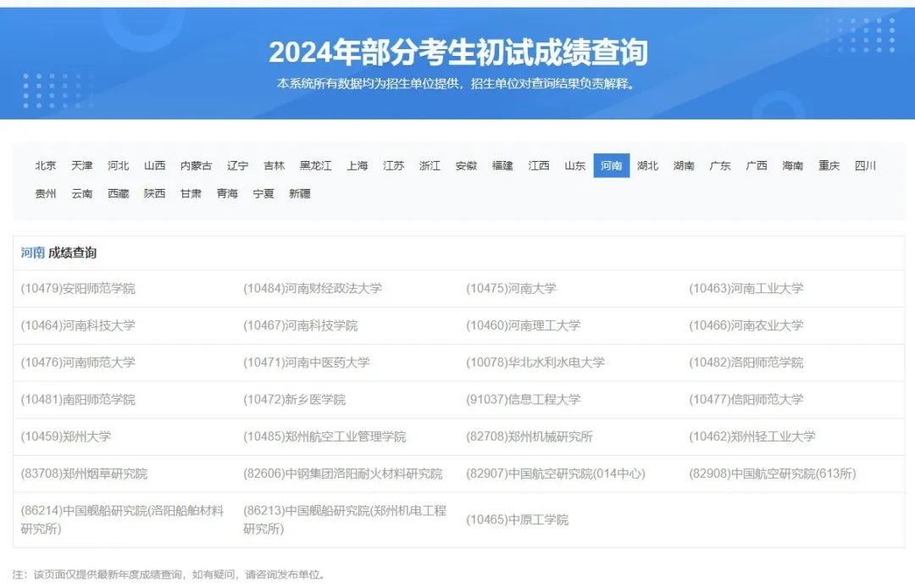Click the 河南 成绩查询 section heading
This screenshot has width=915, height=588.
tap(58, 252)
